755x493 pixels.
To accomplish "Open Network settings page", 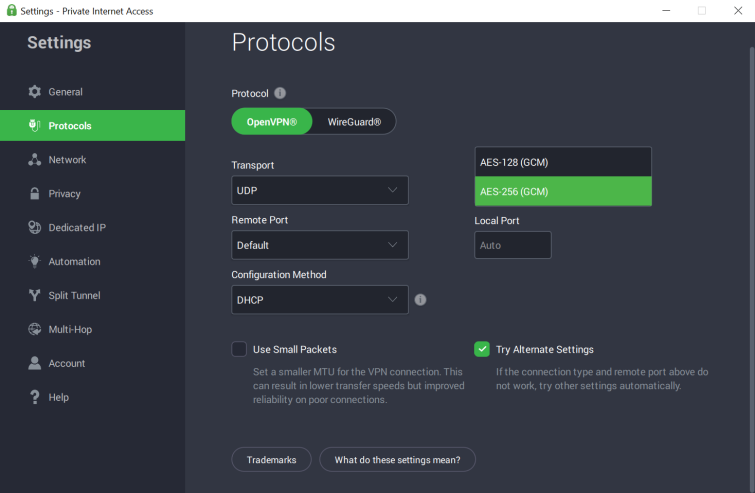I will pyautogui.click(x=92, y=160).
